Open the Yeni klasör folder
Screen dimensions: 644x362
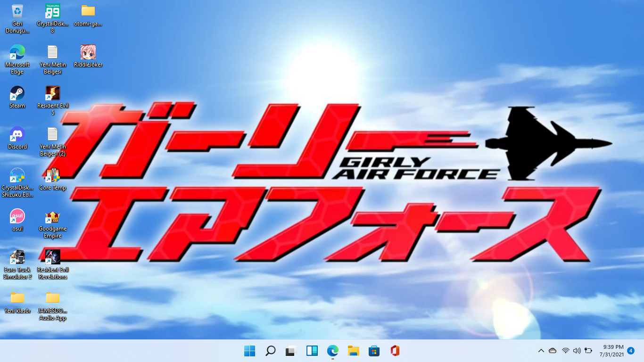[x=17, y=298]
